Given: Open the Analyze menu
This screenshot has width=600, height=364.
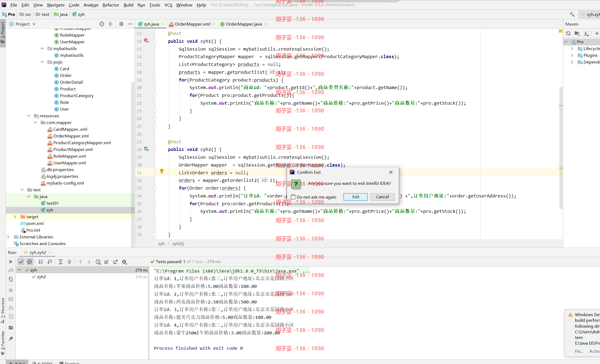Looking at the screenshot, I should point(91,5).
